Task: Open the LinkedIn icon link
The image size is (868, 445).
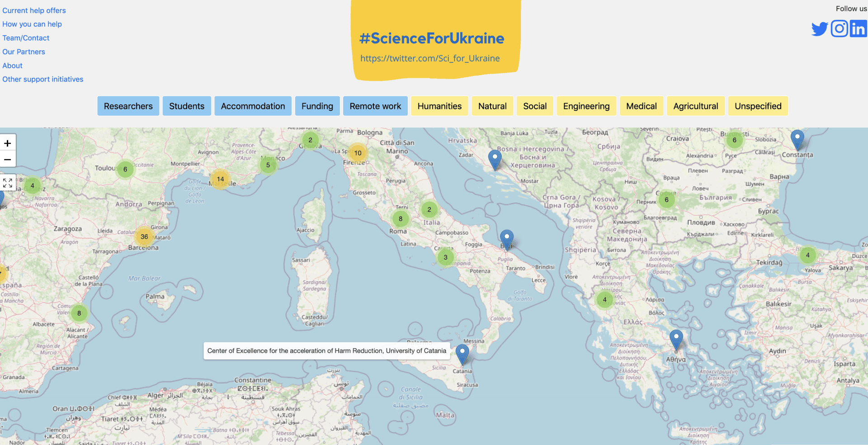Action: coord(858,29)
